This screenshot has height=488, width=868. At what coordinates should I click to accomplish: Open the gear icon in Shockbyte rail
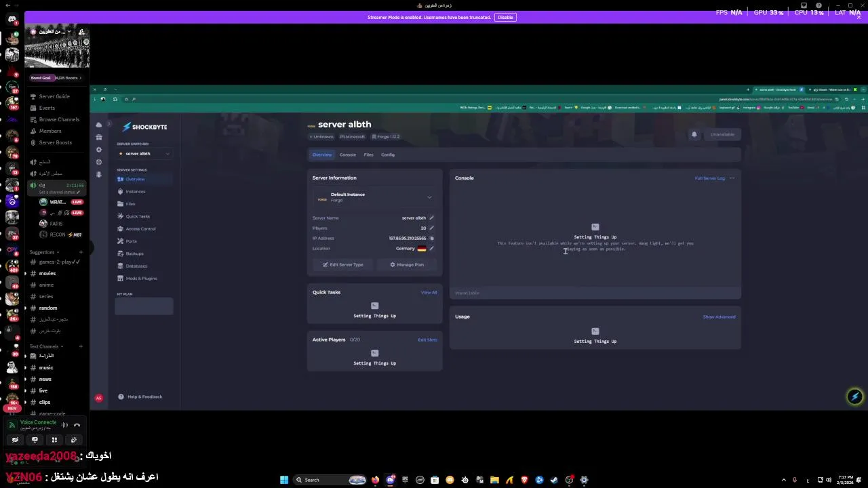(99, 150)
